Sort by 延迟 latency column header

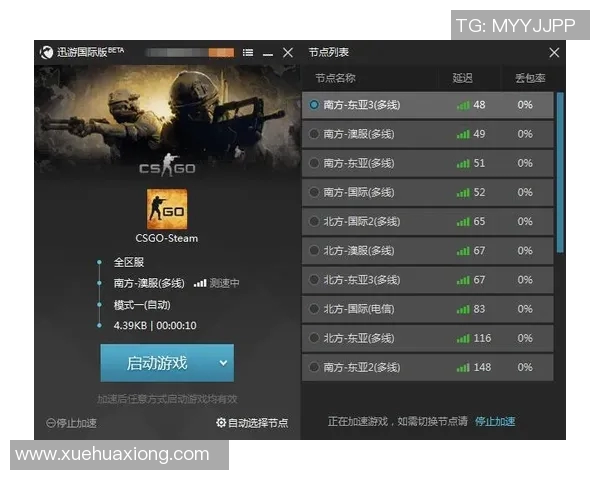462,78
